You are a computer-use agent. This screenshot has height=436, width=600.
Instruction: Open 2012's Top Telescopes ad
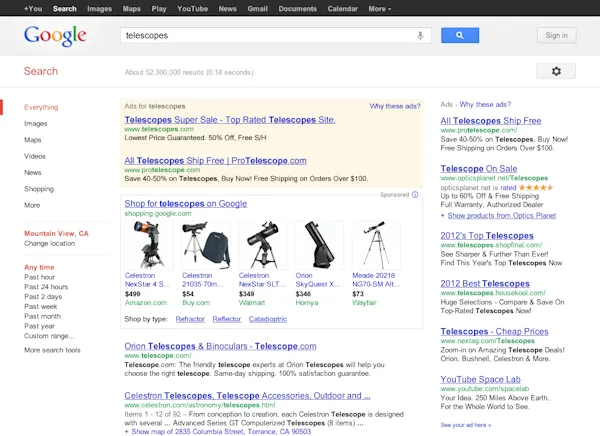click(487, 236)
